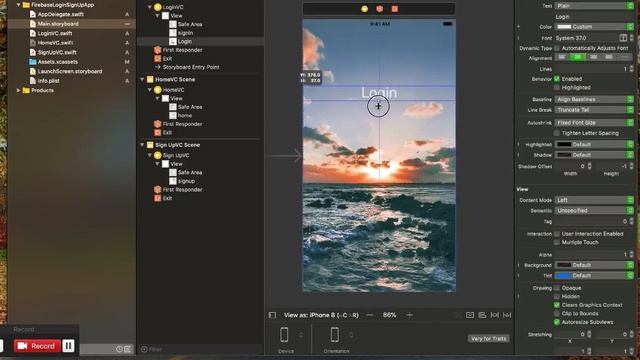Open the Line Break Truncate Tail dropdown
Screen dimensions: 640x360
pos(594,110)
